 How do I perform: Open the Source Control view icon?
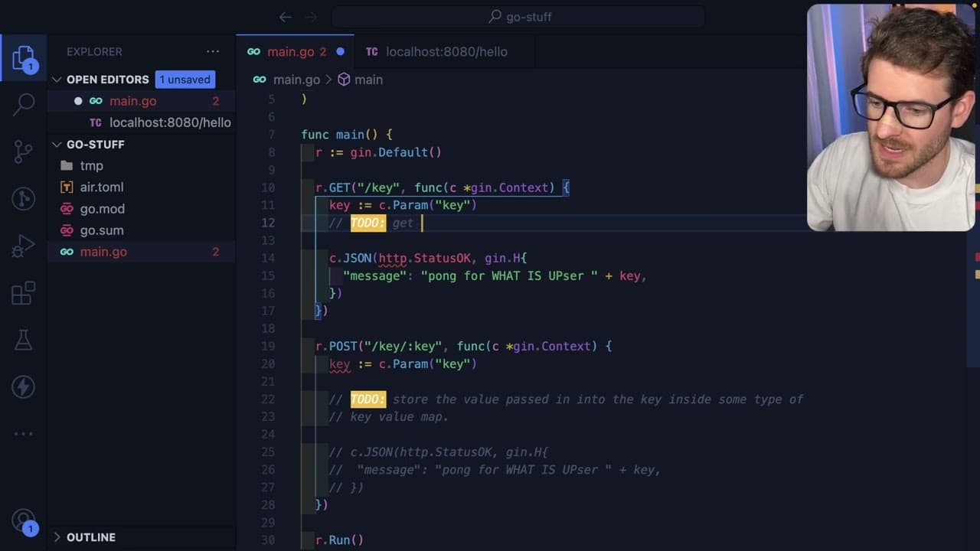coord(24,152)
